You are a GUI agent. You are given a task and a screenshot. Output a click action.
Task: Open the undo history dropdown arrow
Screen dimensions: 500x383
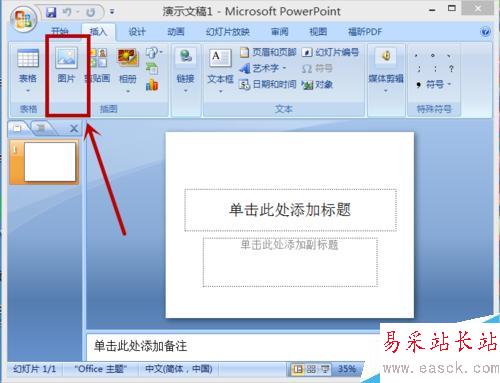[77, 12]
